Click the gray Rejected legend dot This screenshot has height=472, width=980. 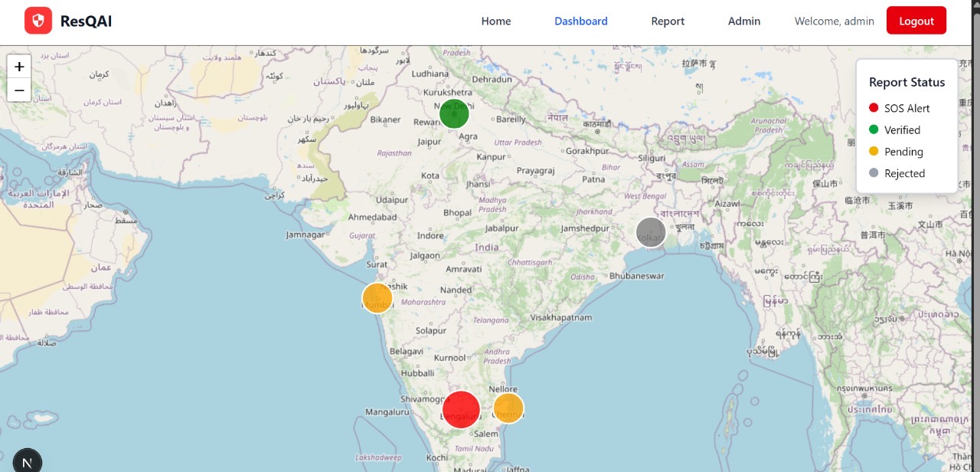coord(874,173)
